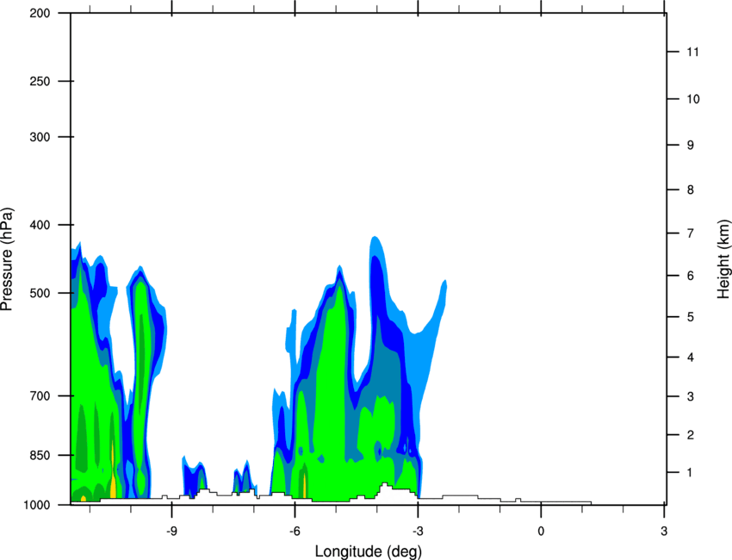Screen dimensions: 732x560
Task: Select the Height (km) axis title
Action: click(x=724, y=259)
